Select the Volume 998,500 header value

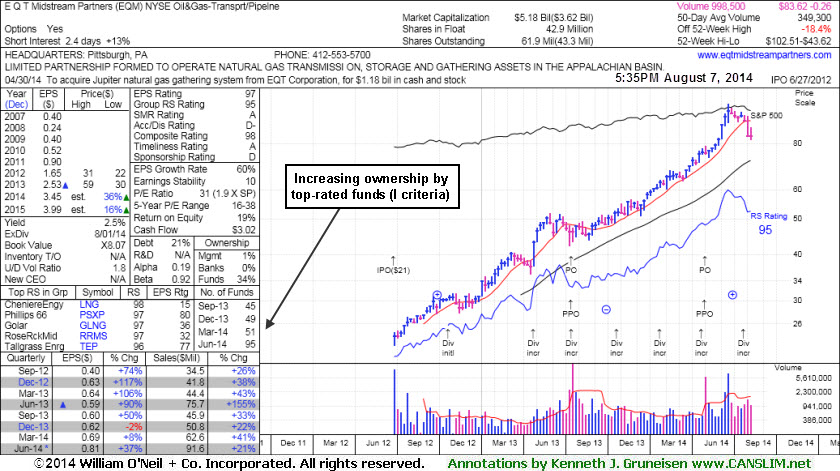tap(711, 6)
